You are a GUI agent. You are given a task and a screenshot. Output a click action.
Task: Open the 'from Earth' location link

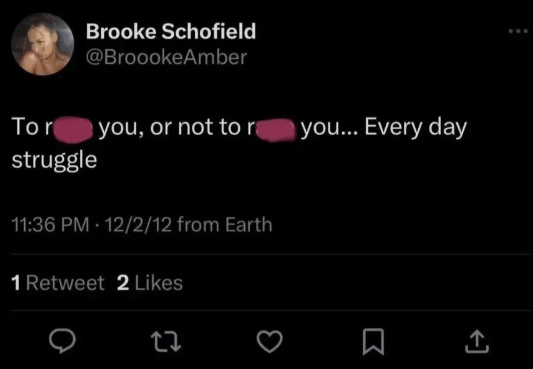click(225, 225)
